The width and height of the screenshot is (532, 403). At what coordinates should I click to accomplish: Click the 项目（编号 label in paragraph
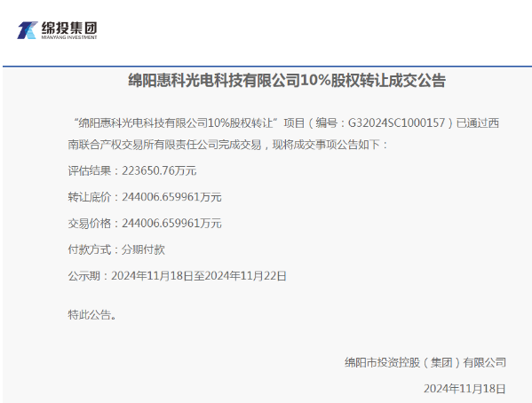311,122
